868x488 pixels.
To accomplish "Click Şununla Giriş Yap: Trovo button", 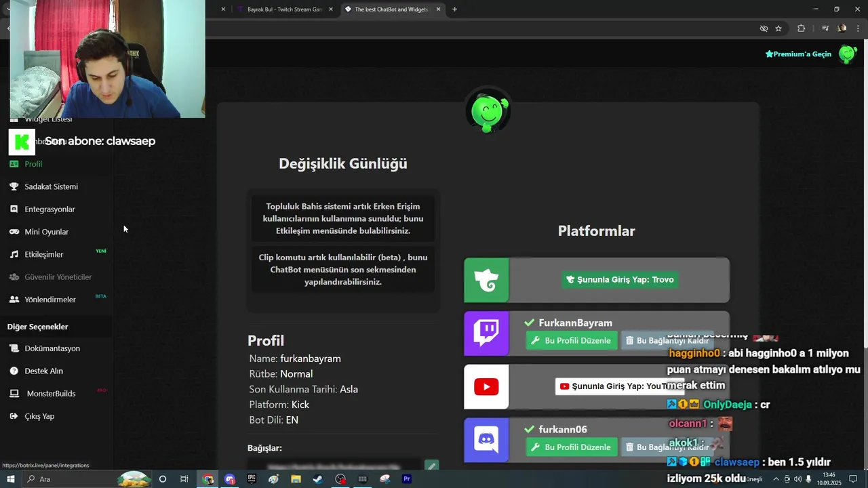I will (x=620, y=279).
